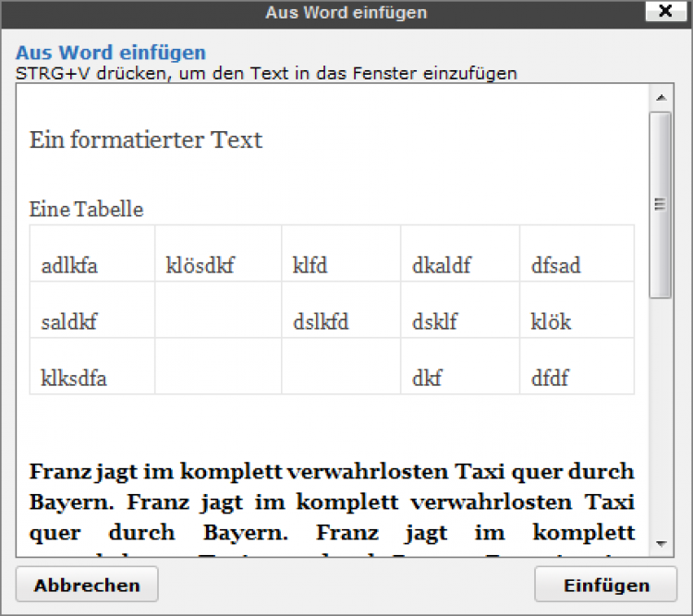Click the table cell 'saldkf'
Screen dimensions: 693x616
tap(69, 323)
